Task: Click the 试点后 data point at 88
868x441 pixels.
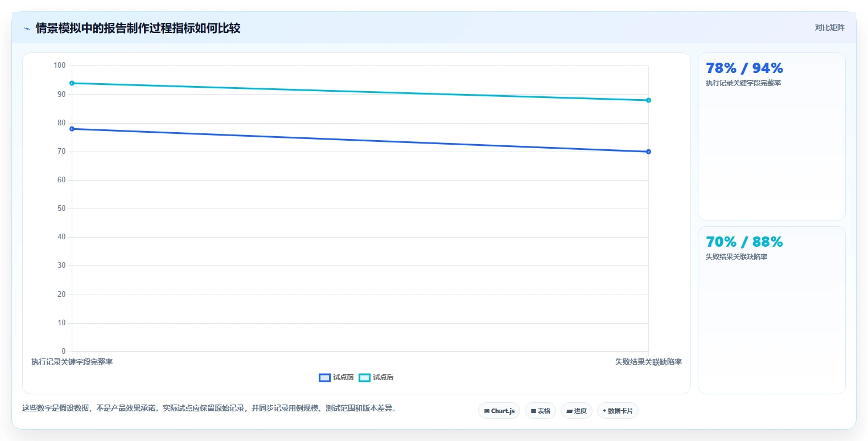Action: 648,100
